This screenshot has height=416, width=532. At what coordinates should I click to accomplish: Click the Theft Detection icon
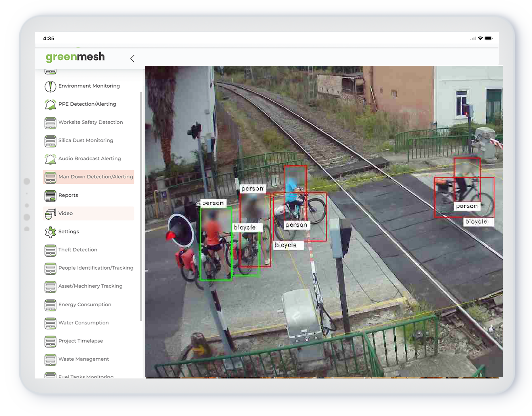click(x=50, y=250)
